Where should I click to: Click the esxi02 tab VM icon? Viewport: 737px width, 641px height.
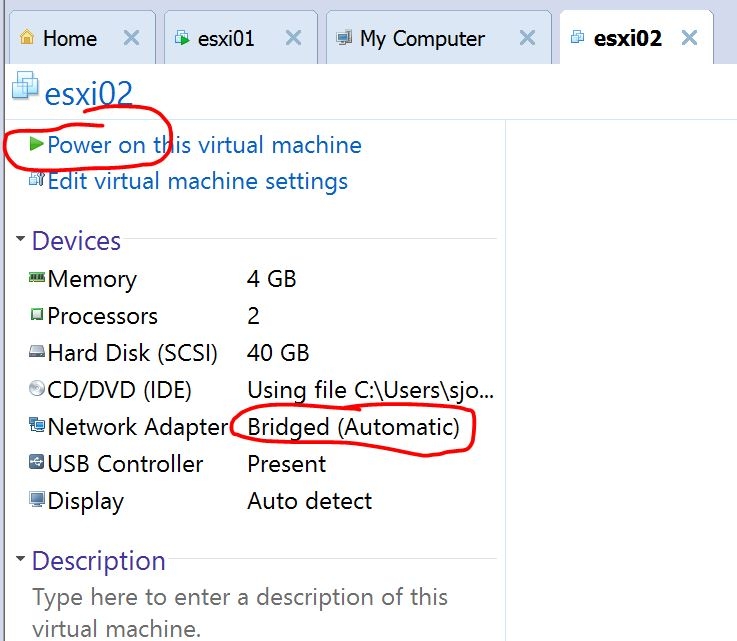click(x=577, y=37)
